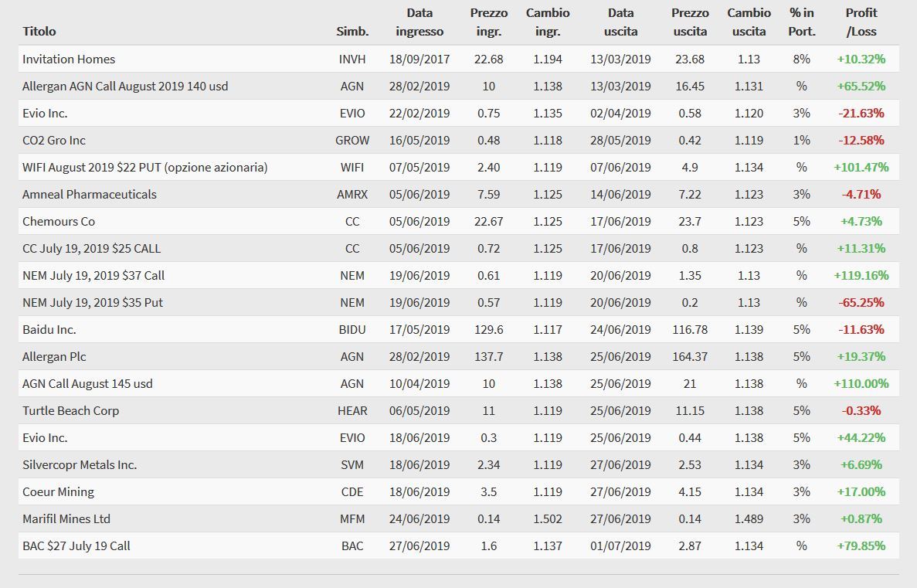Select the Turtle Beach Corp title
917x588 pixels.
[71, 411]
